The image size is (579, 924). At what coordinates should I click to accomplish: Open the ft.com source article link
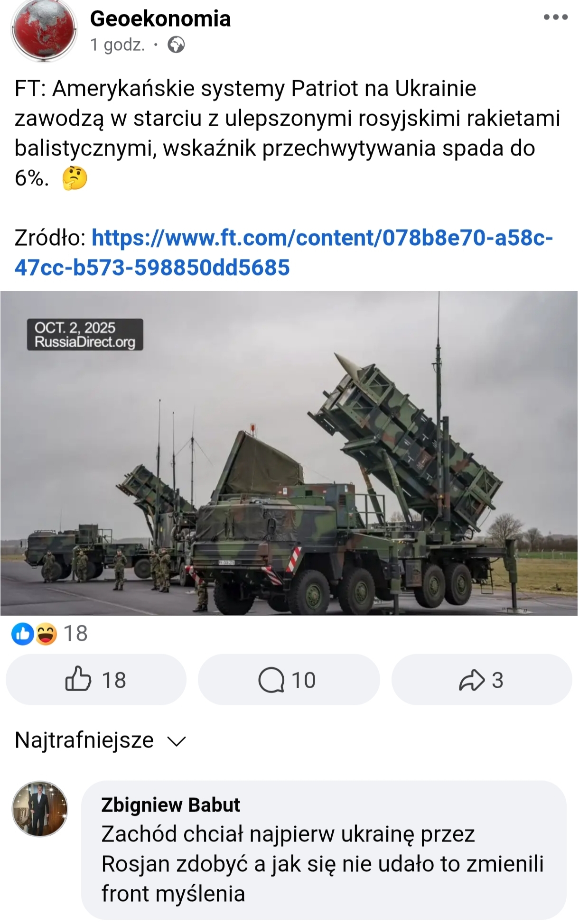pos(284,252)
